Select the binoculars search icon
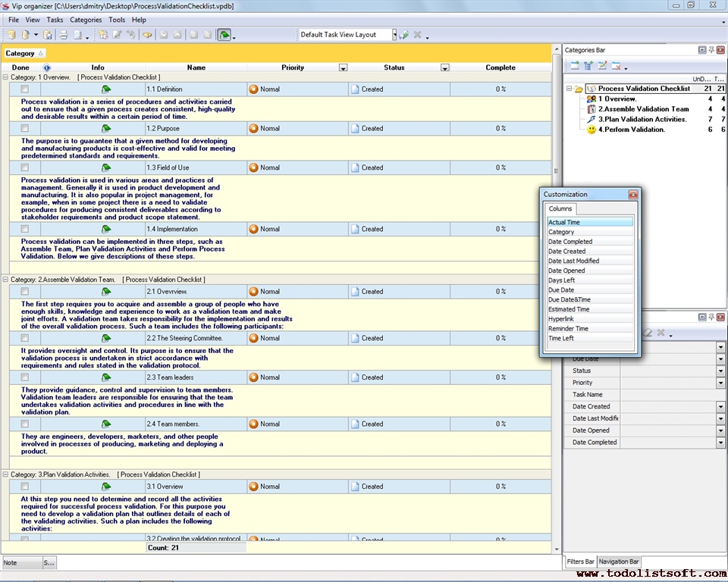Image resolution: width=728 pixels, height=582 pixels. point(146,34)
